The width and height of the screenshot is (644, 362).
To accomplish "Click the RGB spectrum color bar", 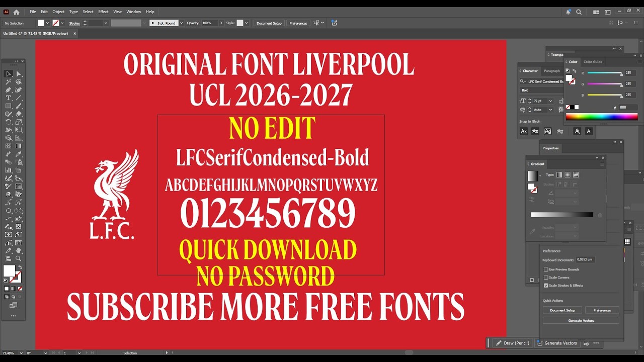I will (602, 117).
